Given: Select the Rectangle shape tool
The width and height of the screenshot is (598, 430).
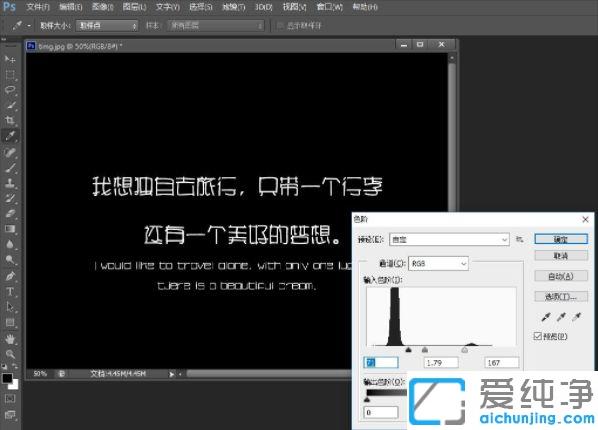Looking at the screenshot, I should [x=10, y=322].
